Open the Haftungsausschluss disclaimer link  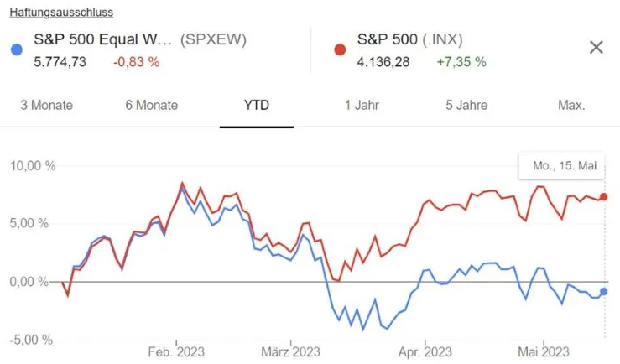(x=61, y=13)
